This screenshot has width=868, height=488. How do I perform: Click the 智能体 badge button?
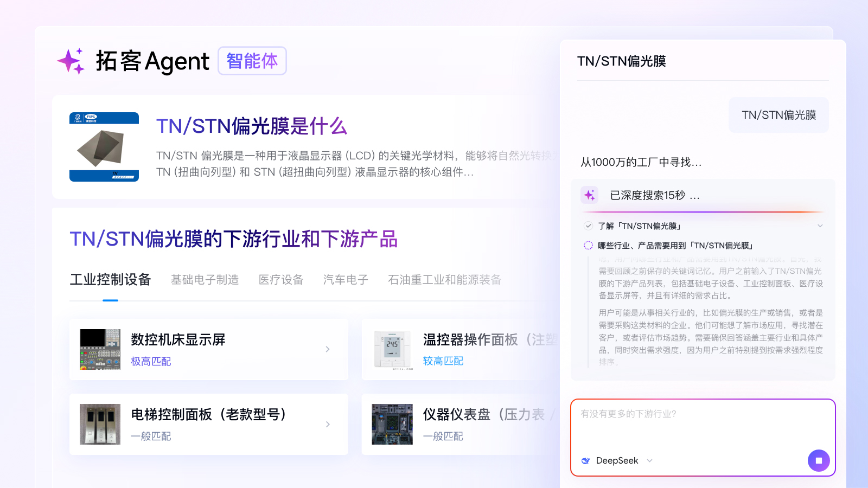click(252, 61)
